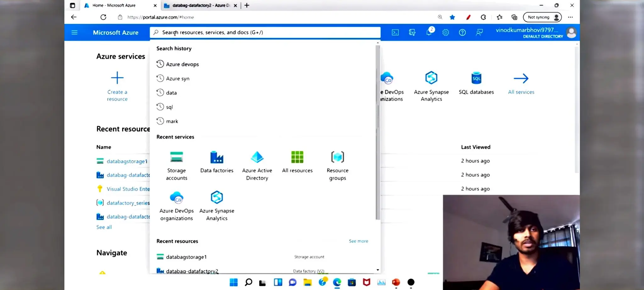This screenshot has height=290, width=644.
Task: Open All resources in Recent services
Action: [x=297, y=162]
